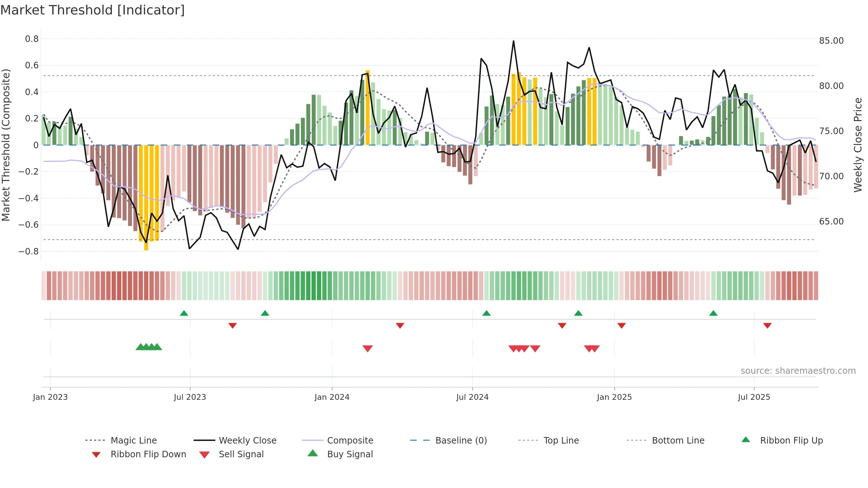Viewport: 868px width, 488px height.
Task: Click the ribbon flip up marker near May 2025
Action: [714, 313]
